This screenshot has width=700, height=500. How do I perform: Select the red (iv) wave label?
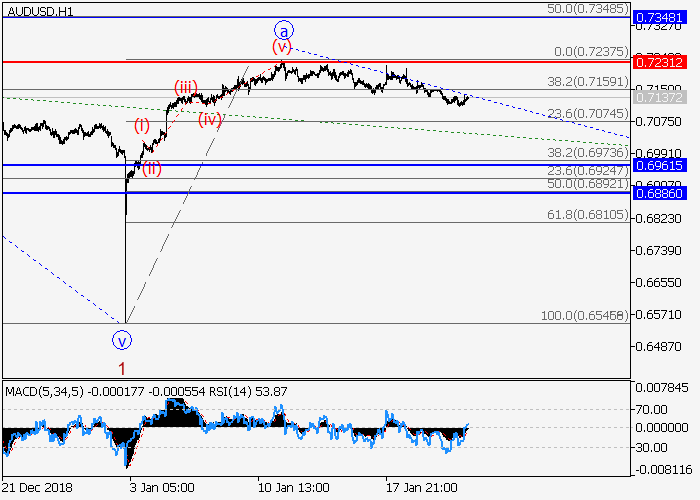click(x=210, y=119)
